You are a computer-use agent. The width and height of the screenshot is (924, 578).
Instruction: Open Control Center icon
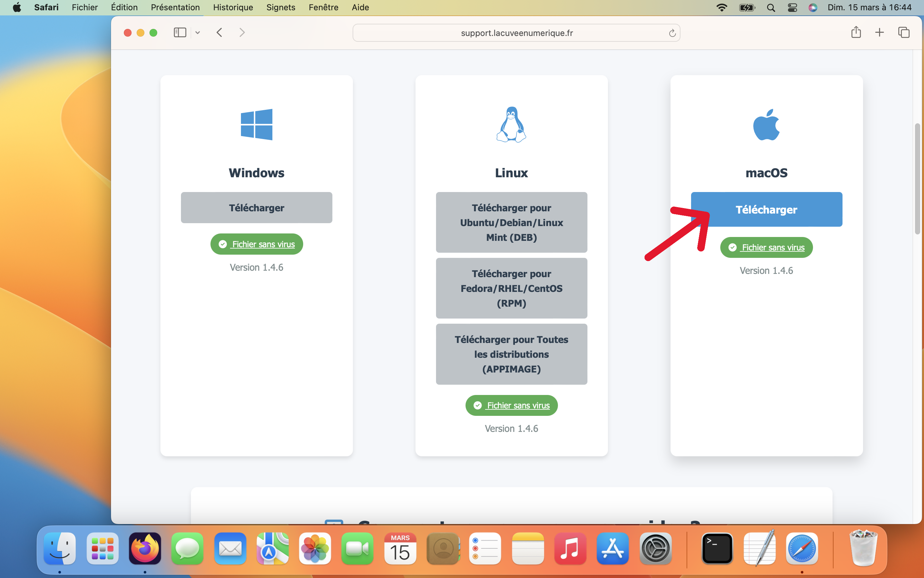click(792, 7)
